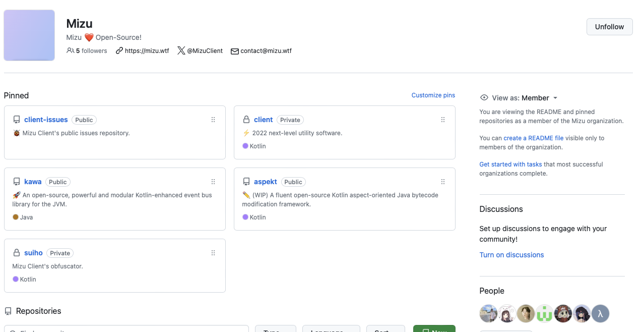644x332 pixels.
Task: Click the Private badge on client
Action: pyautogui.click(x=290, y=120)
